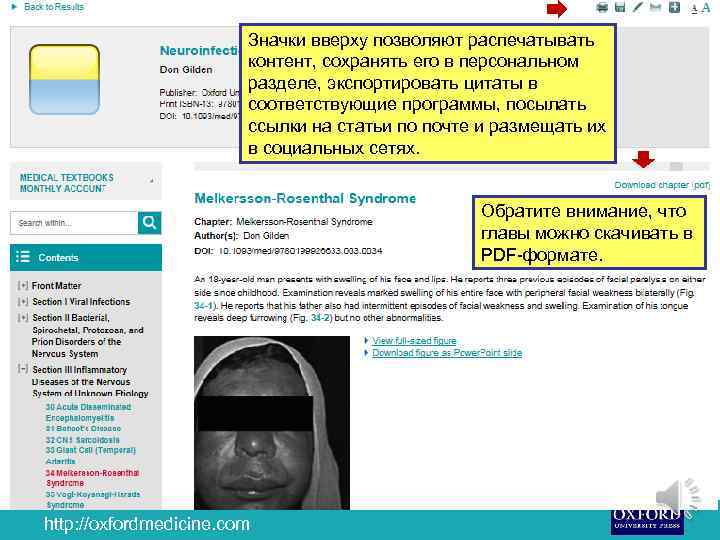This screenshot has width=720, height=540.
Task: Open the Neuroinfections book title link
Action: tap(199, 51)
